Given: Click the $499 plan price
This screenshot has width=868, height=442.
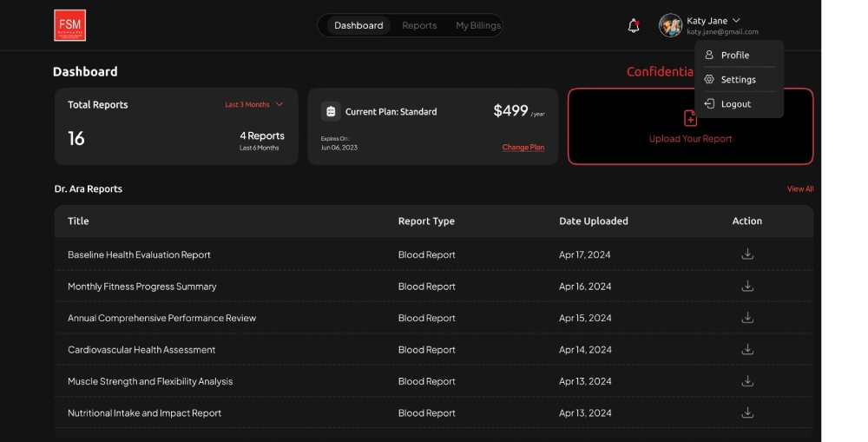Looking at the screenshot, I should pyautogui.click(x=510, y=111).
